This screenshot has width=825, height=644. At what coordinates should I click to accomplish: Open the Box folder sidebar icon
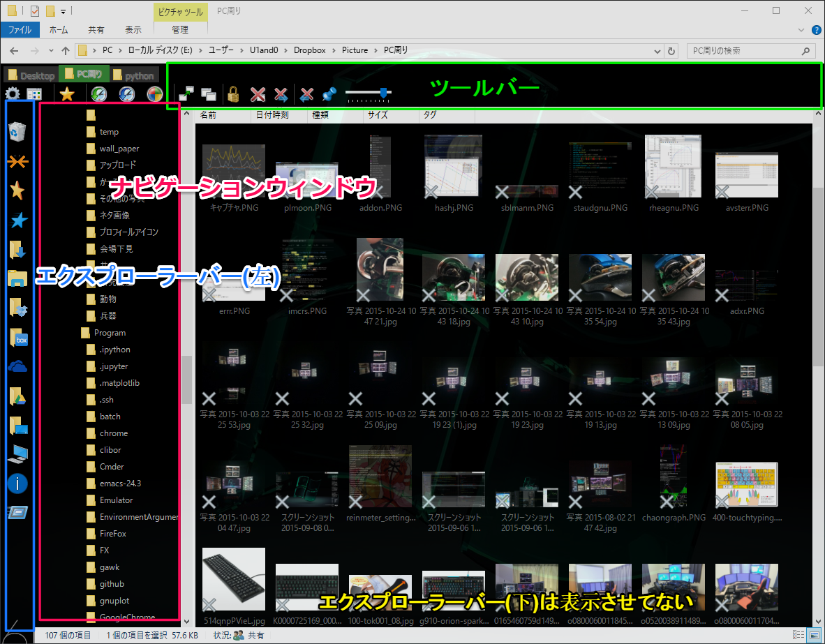click(x=19, y=338)
